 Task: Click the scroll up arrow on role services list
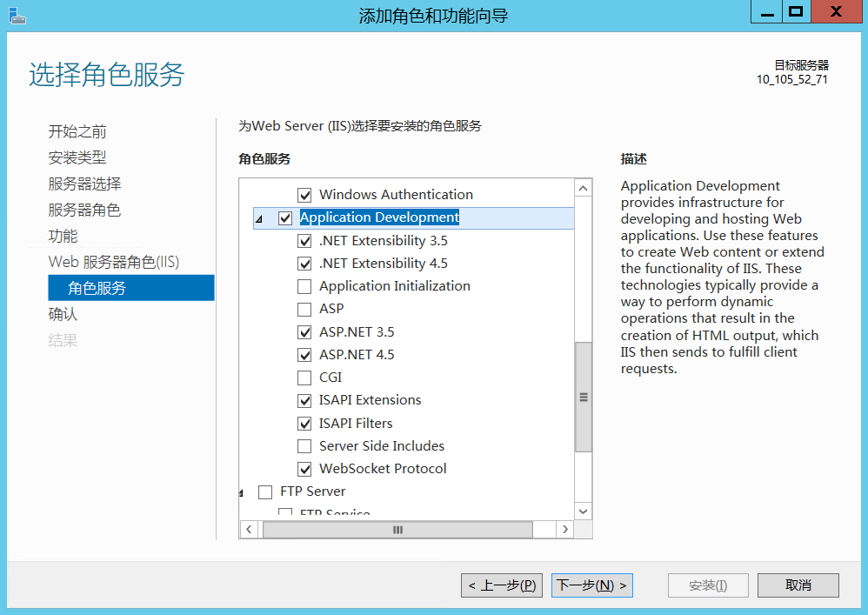(x=583, y=186)
